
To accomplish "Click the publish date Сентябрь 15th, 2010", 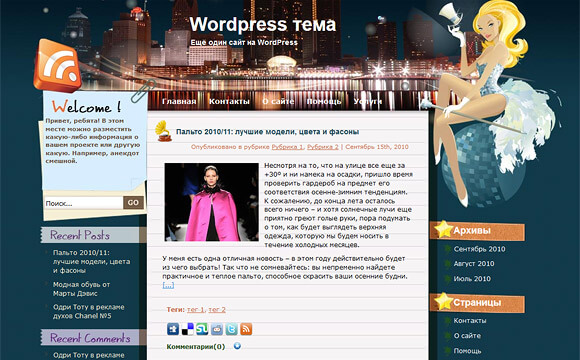I will [377, 147].
